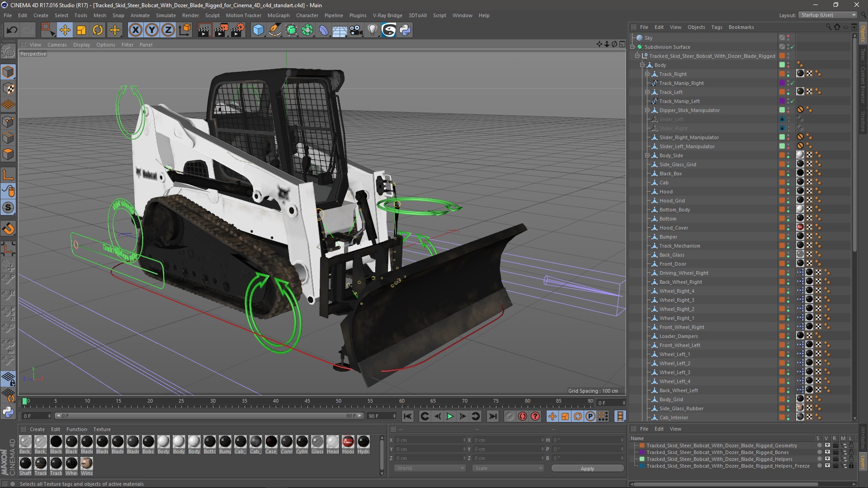This screenshot has width=868, height=488.
Task: Toggle the Subdivision Surface enable checkmark
Action: (x=792, y=47)
